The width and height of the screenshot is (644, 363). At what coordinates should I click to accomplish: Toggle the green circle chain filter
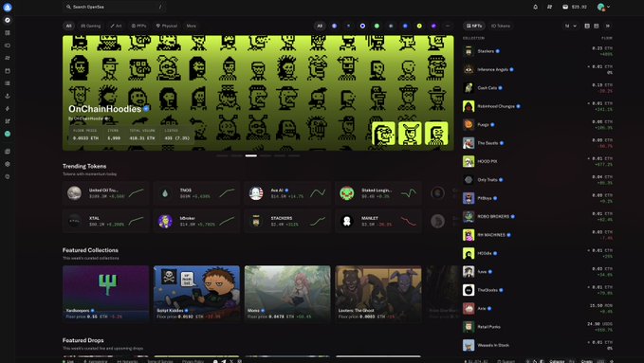click(377, 26)
